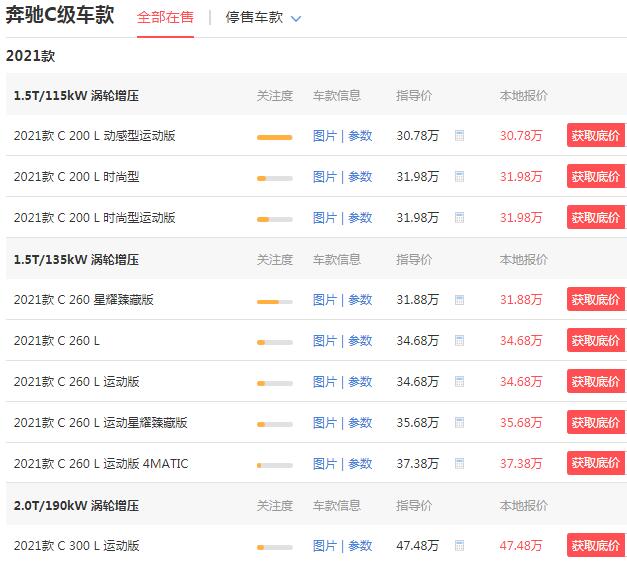View 图片 for C 260 L 运动版 4MATIC

325,464
